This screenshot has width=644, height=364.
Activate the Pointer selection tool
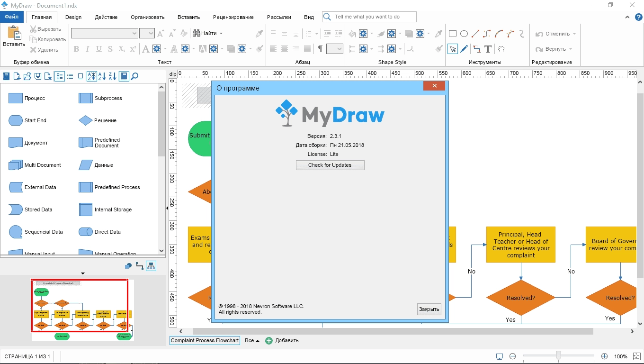tap(453, 49)
